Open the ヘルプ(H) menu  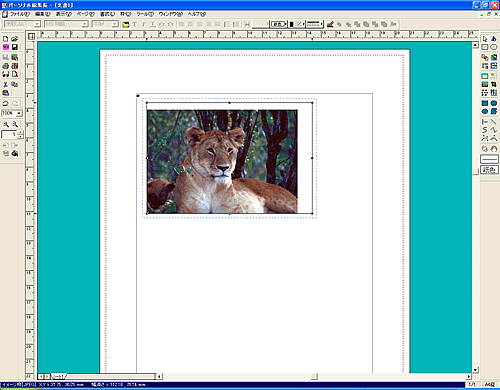[x=197, y=14]
